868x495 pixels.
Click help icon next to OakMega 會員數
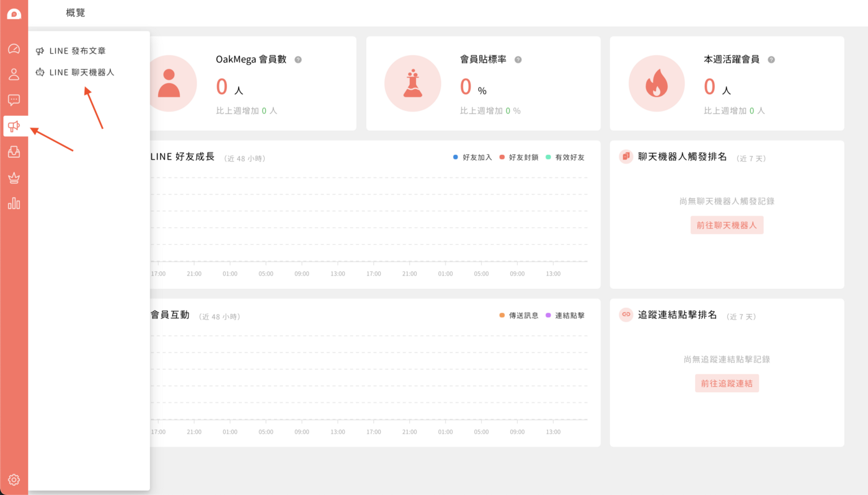click(x=298, y=59)
